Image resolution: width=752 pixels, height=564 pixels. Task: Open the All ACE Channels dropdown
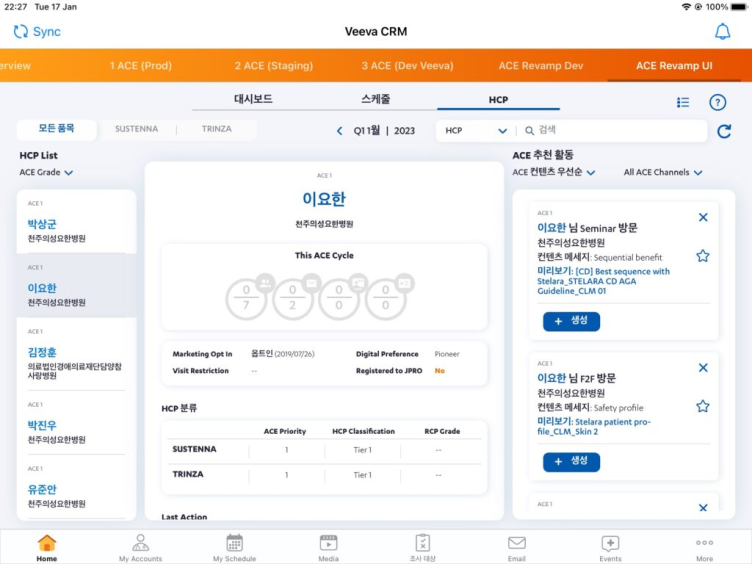[x=663, y=173]
